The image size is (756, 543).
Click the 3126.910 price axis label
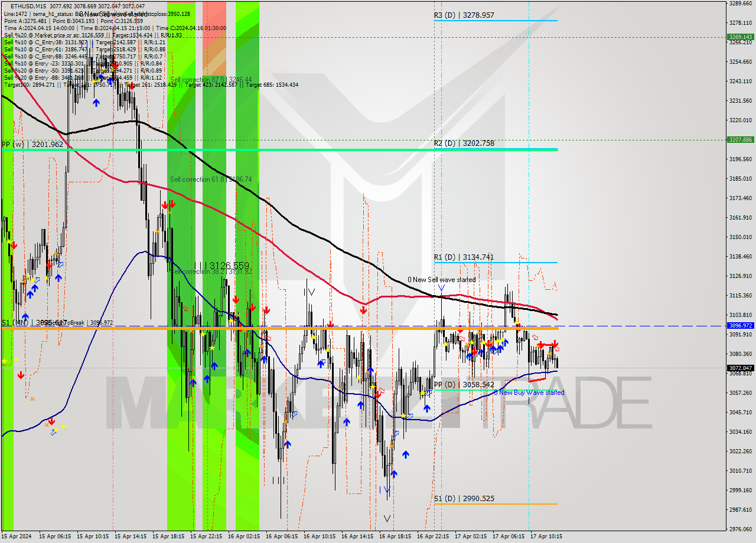pyautogui.click(x=740, y=276)
